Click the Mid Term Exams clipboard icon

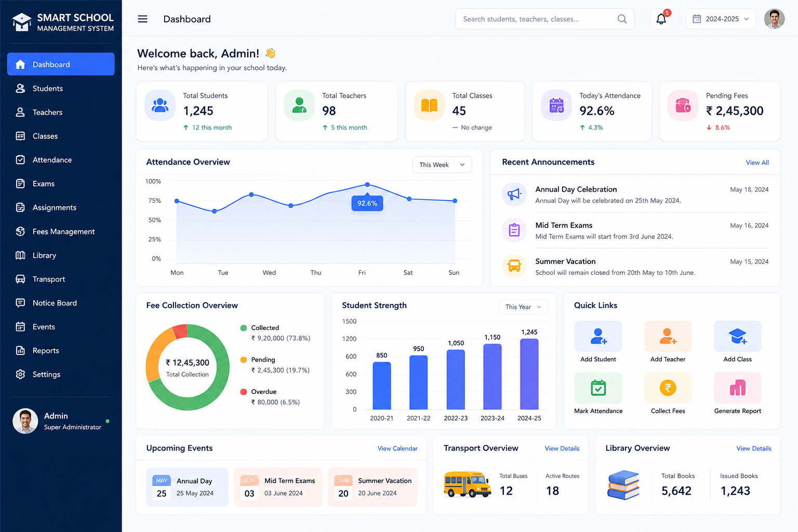click(514, 230)
